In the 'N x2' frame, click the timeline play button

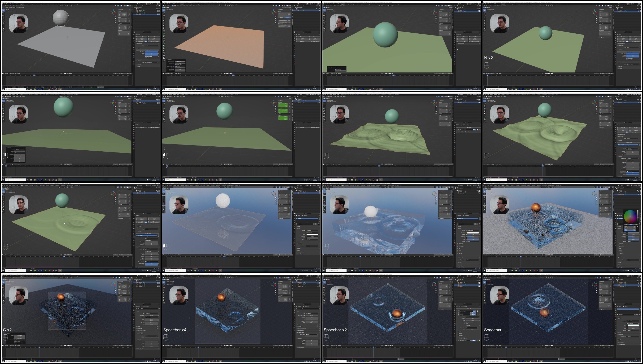point(550,73)
